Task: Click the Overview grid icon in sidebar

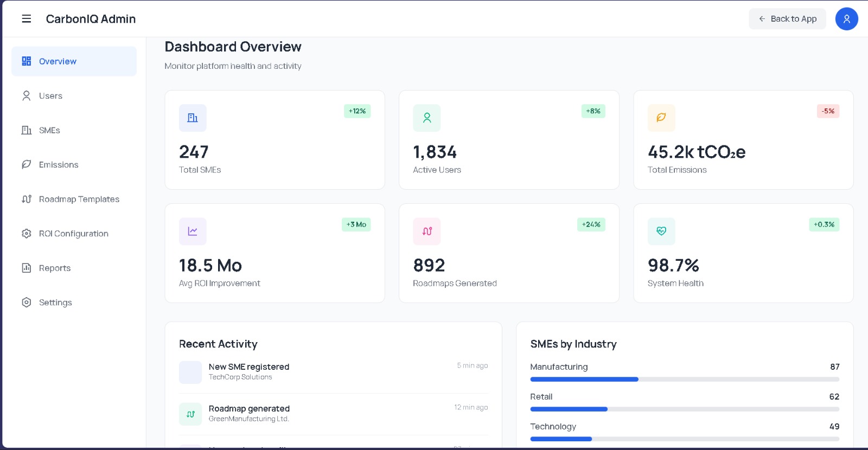Action: 26,61
